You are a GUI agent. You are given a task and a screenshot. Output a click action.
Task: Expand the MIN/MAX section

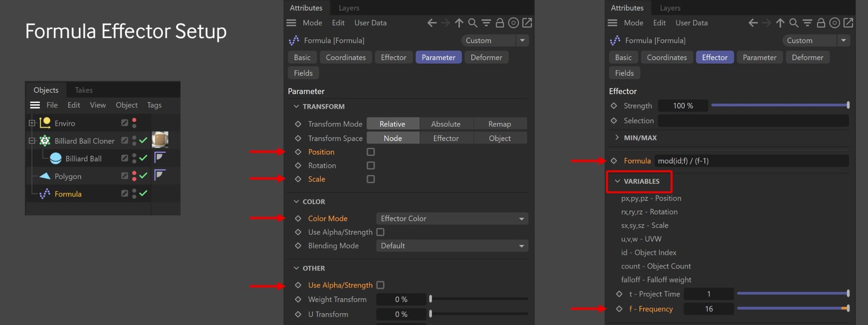click(617, 138)
